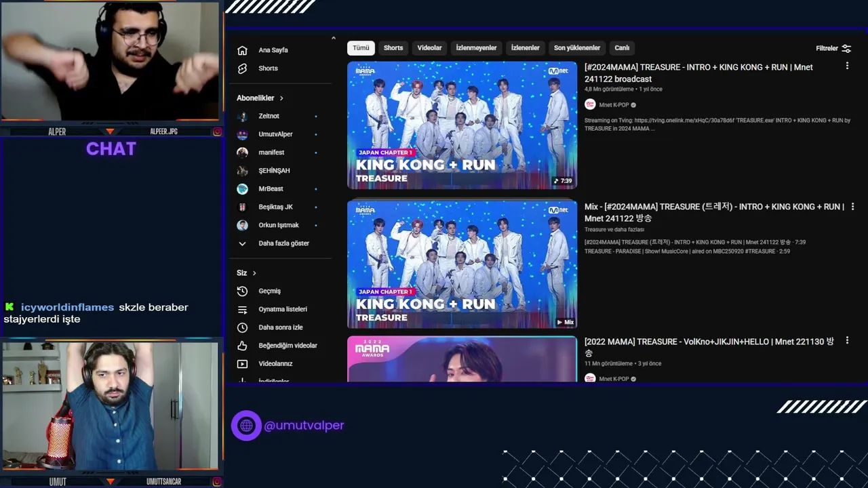Click Kick badge beside icyworldinflames

coord(9,307)
